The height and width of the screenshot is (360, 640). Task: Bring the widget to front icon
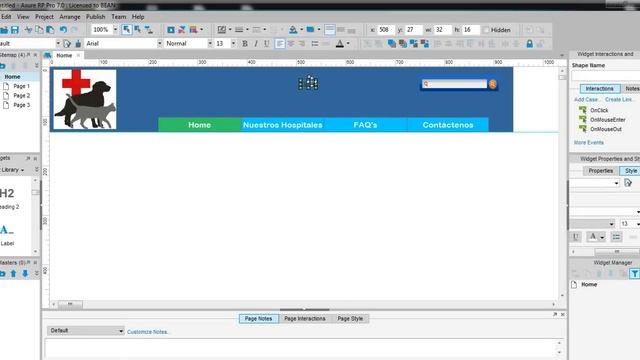(x=392, y=44)
